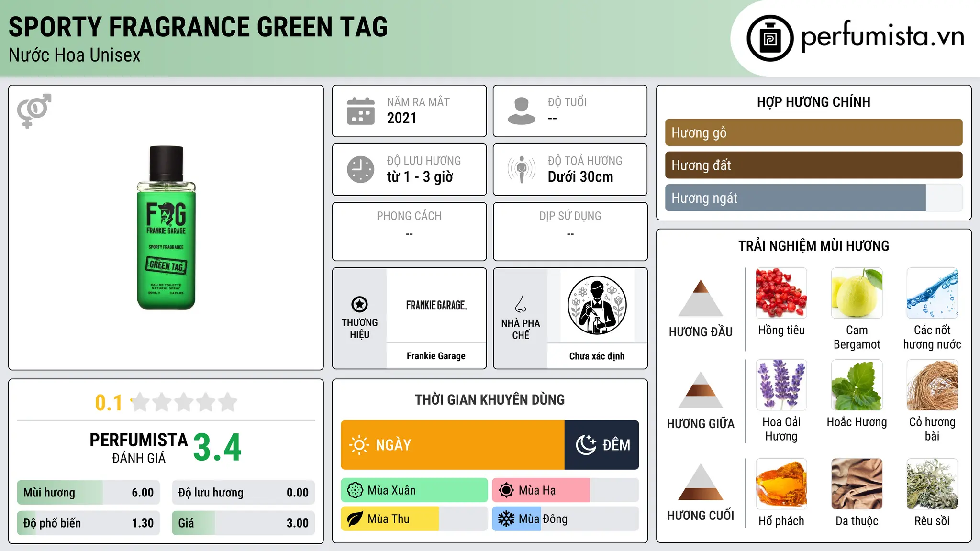Click the Trải nghiệm mùi hương heading

click(813, 246)
